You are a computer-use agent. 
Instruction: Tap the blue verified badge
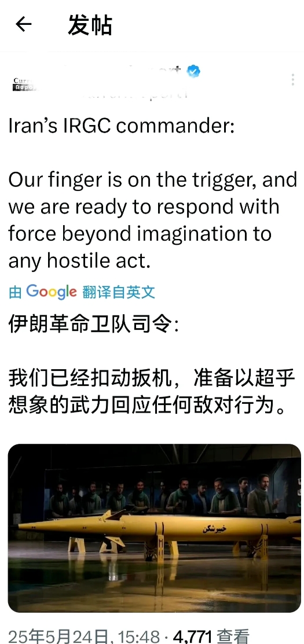(193, 72)
